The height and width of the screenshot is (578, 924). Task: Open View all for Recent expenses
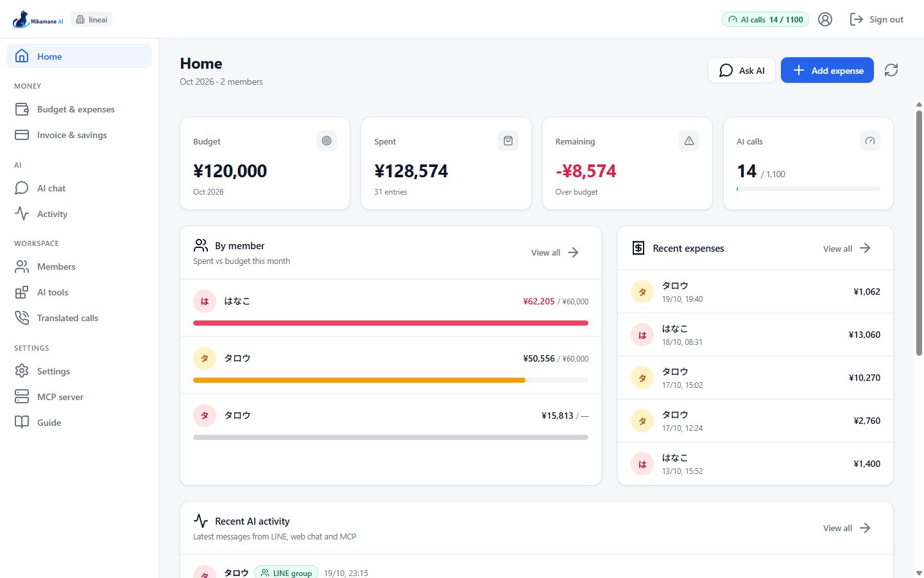click(847, 248)
